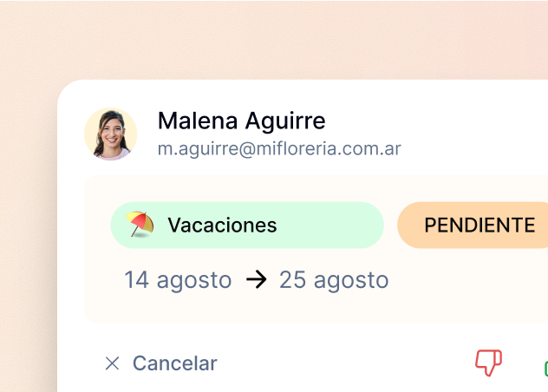Click the number 14 in start date
Viewport: 548px width, 392px height.
pos(137,280)
